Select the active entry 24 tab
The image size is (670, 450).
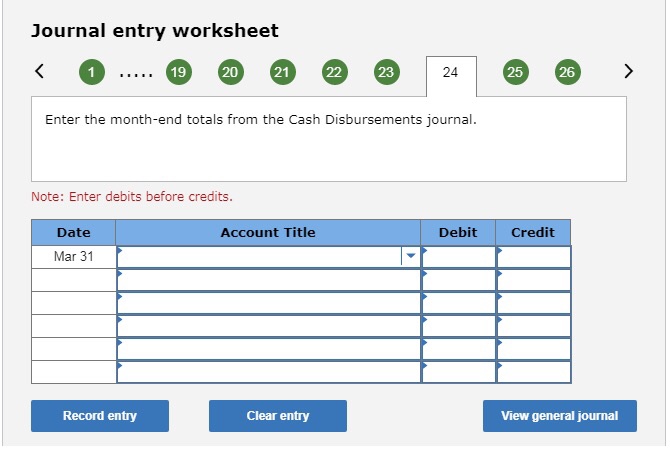pyautogui.click(x=451, y=76)
